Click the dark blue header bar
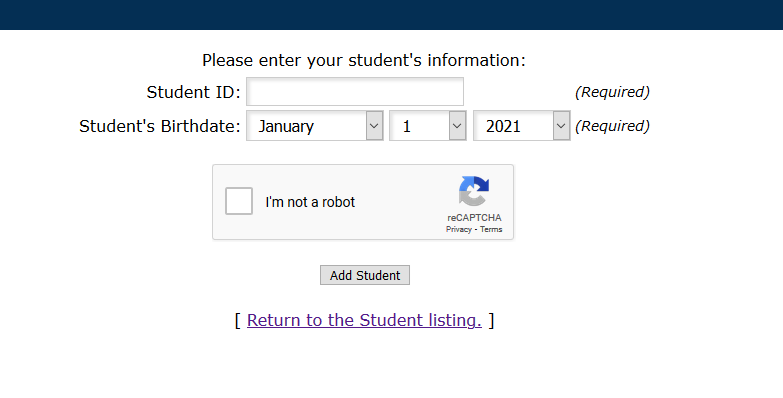Screen dimensions: 783x398 pyautogui.click(x=392, y=15)
